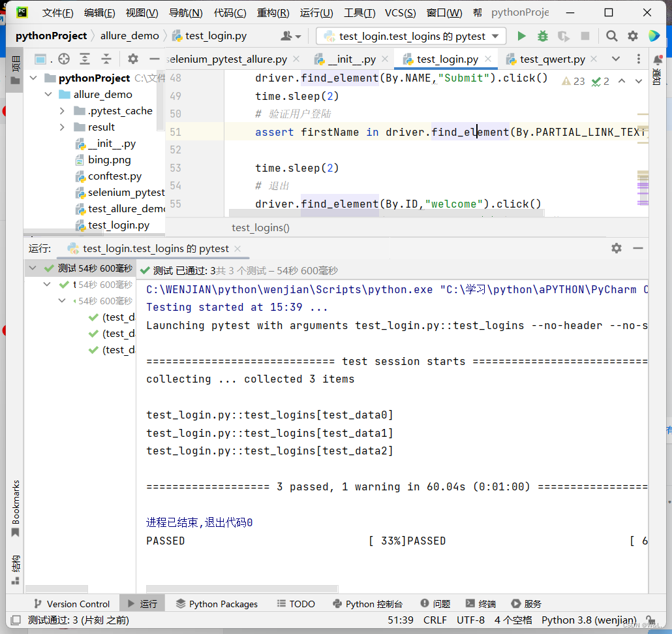Open project panel options gear
Viewport: 672px width, 634px height.
pos(133,59)
